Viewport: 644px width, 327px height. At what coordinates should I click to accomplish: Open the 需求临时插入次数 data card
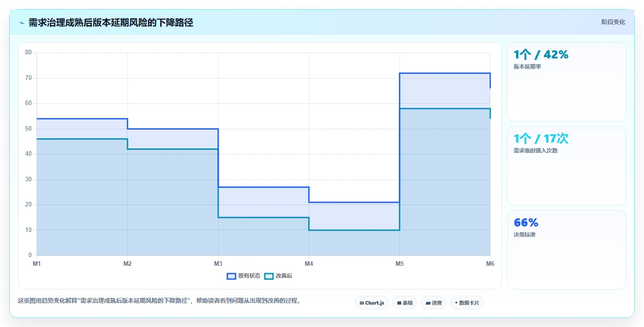click(566, 166)
